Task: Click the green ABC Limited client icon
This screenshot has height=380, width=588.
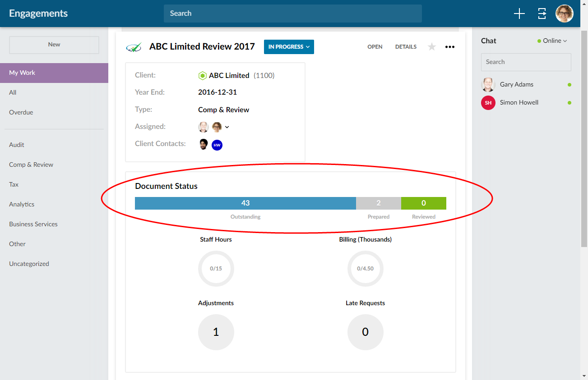Action: [202, 76]
